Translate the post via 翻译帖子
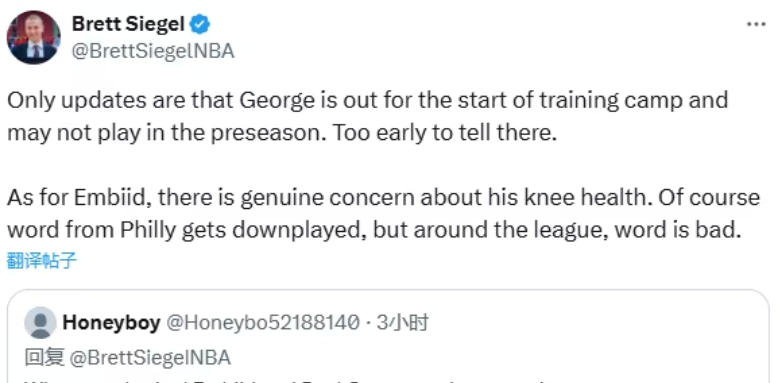This screenshot has width=776, height=383. 42,261
